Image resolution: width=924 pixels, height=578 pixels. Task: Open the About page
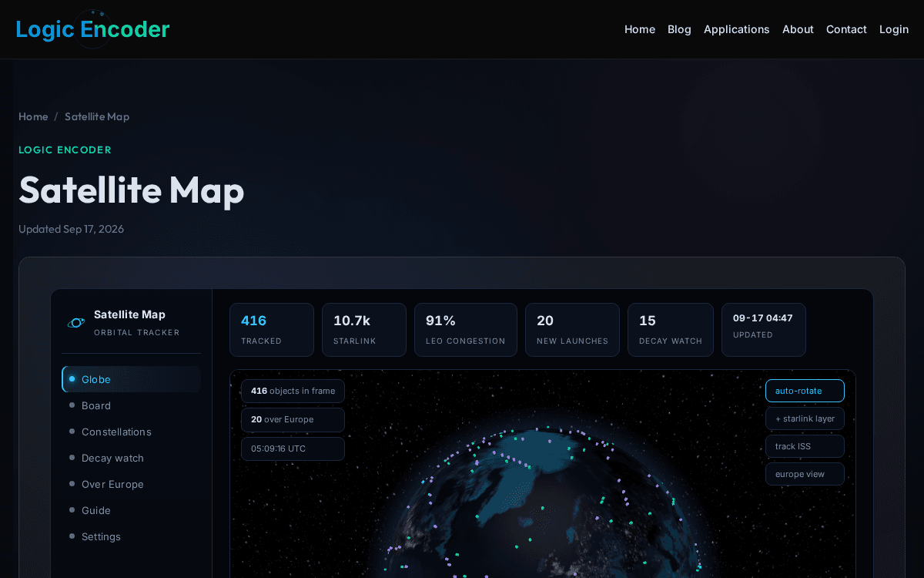[798, 29]
